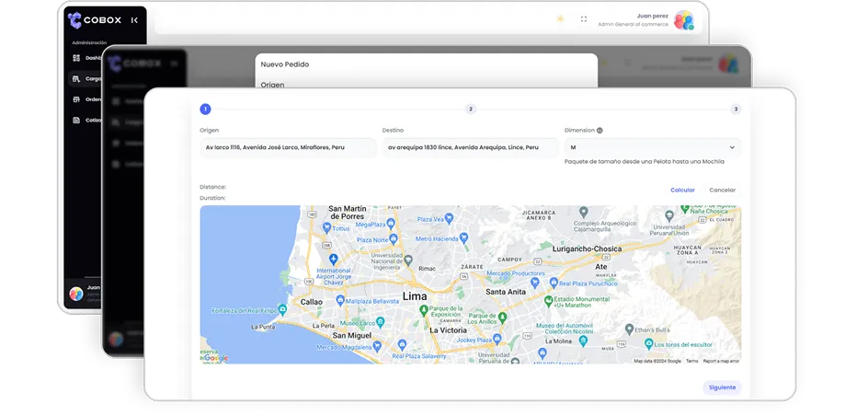Click the La Victoria label on map
The image size is (868, 416).
point(448,330)
